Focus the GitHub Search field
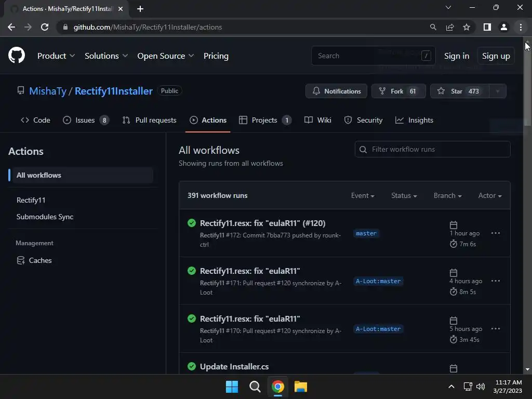The width and height of the screenshot is (532, 399). click(x=373, y=56)
